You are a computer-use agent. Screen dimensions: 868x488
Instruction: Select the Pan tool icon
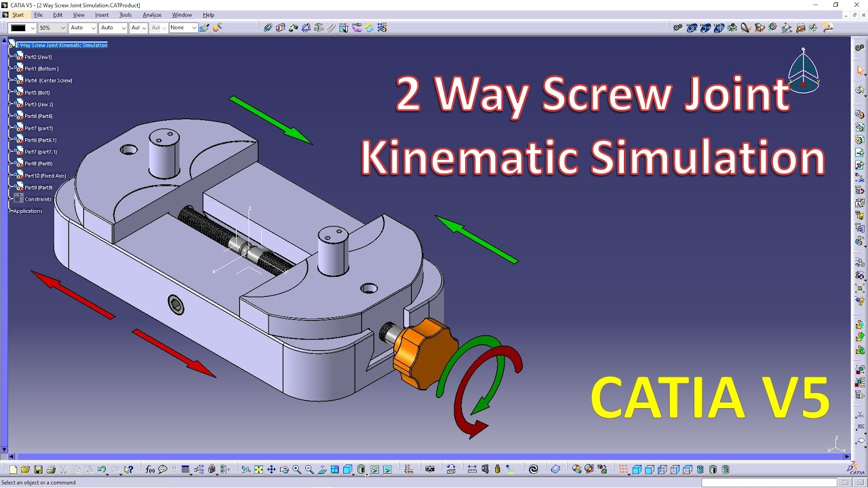tap(271, 469)
